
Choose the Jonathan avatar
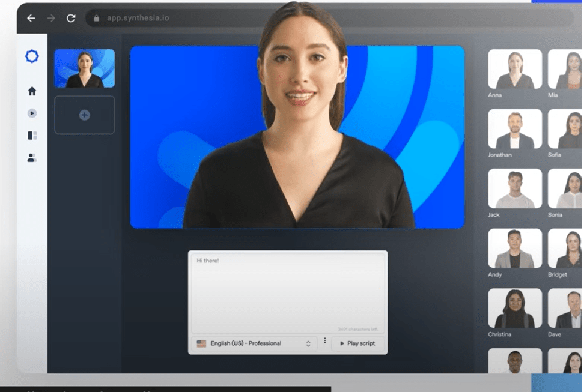pos(514,129)
